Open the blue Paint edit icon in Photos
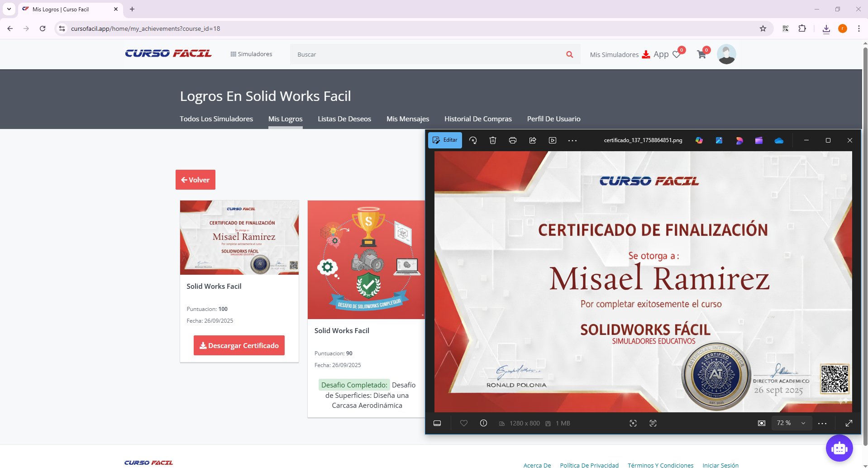This screenshot has width=868, height=468. click(x=719, y=140)
